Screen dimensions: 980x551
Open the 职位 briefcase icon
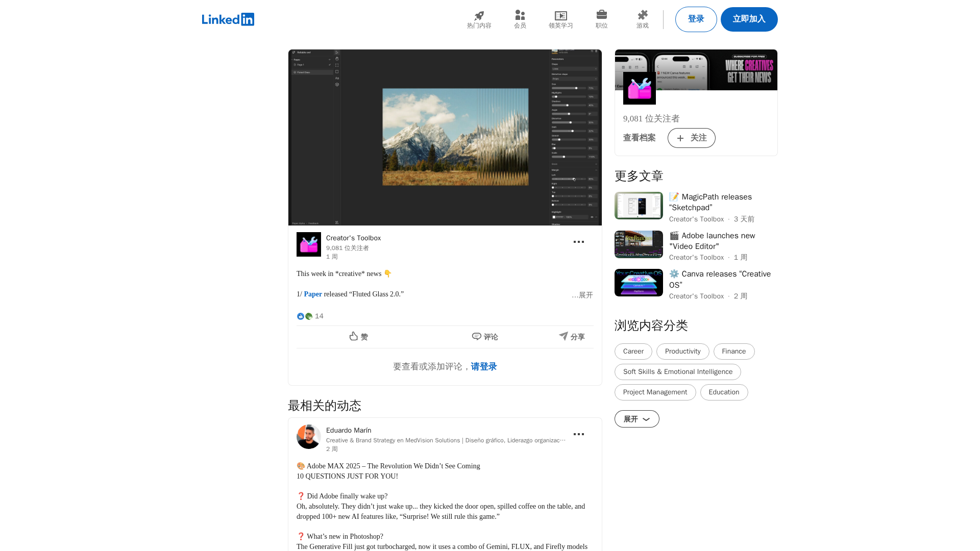[601, 15]
